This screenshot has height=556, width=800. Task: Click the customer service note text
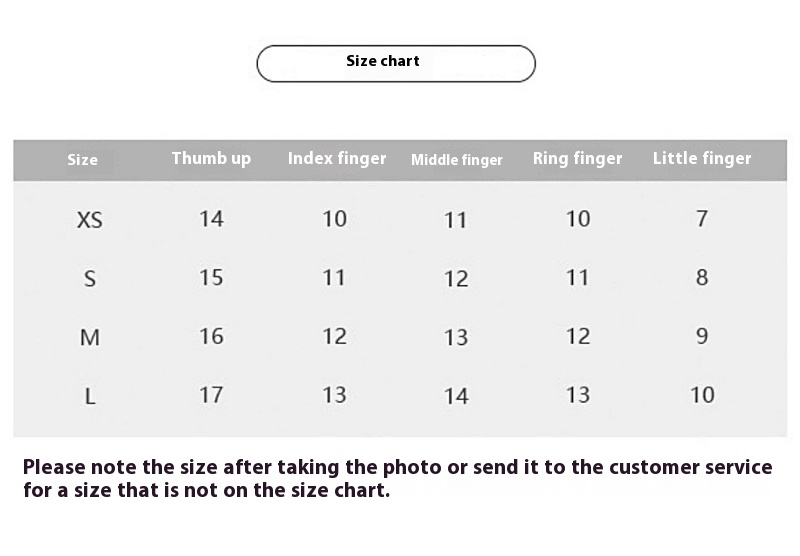(x=398, y=479)
